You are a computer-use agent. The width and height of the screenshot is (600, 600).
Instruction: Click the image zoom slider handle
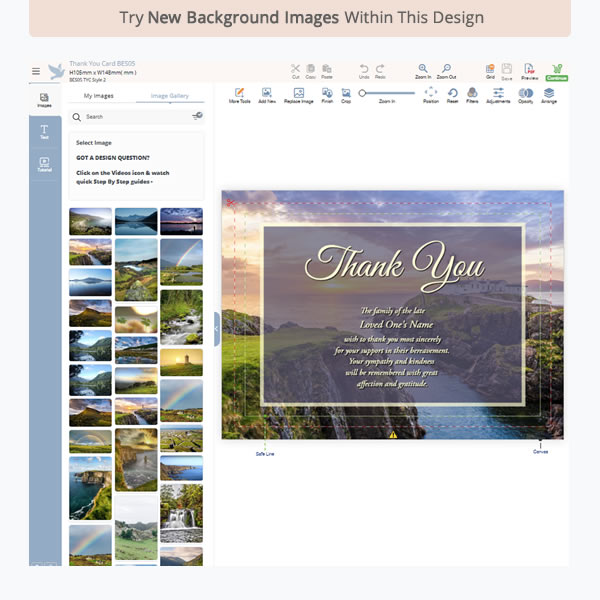[362, 93]
